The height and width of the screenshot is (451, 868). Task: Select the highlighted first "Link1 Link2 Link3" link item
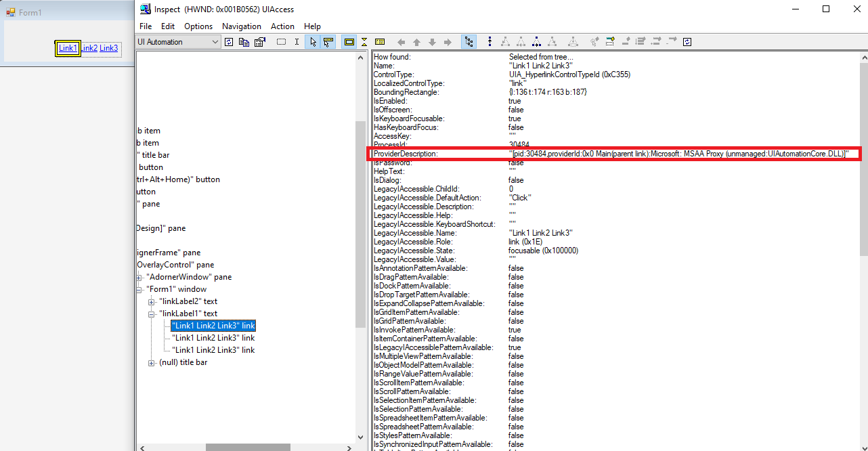213,326
